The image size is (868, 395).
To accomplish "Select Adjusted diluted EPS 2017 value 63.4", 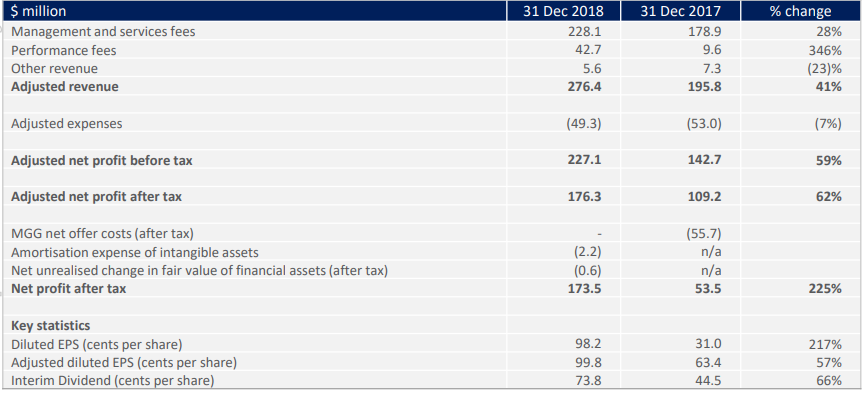I will (708, 362).
